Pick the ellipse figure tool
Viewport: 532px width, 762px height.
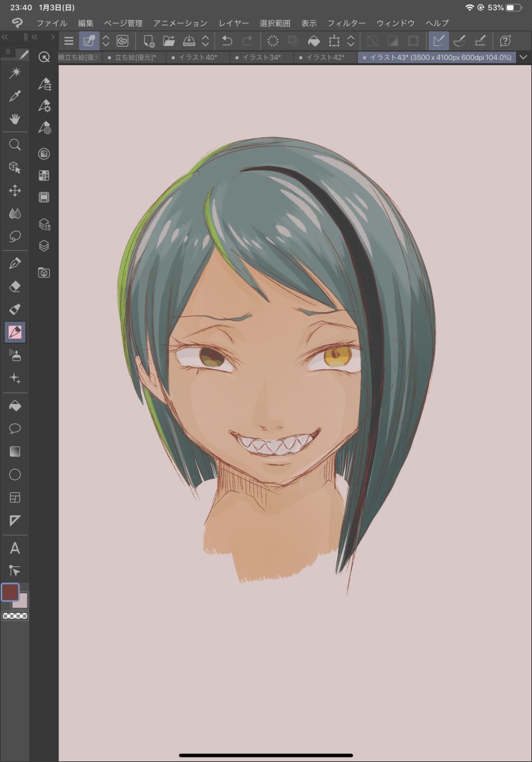click(x=15, y=475)
